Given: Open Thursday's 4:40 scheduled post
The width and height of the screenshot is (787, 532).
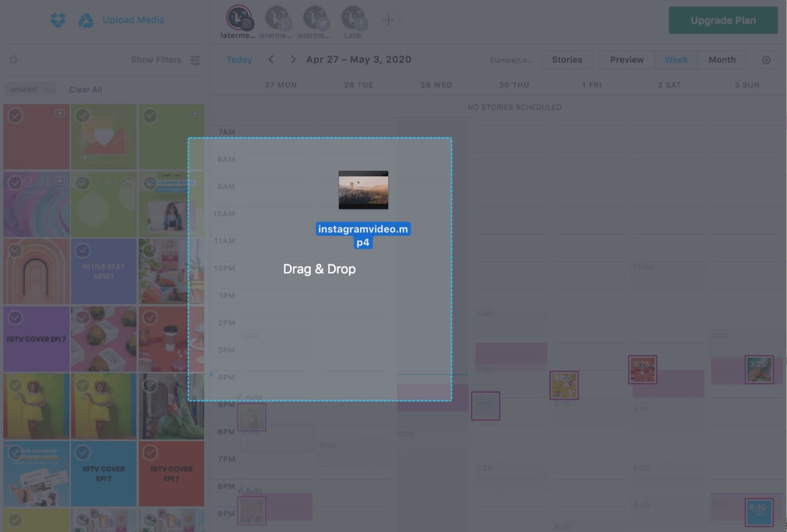Looking at the screenshot, I should pos(485,406).
